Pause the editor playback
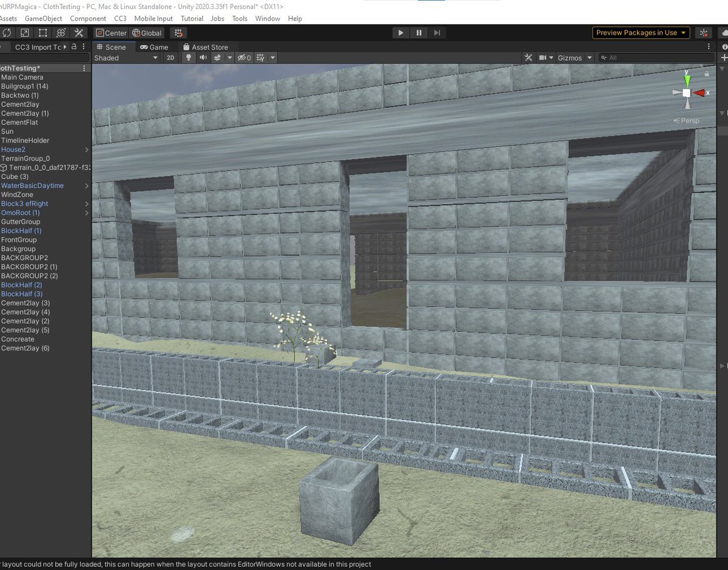Screen dimensions: 728x570 coord(419,33)
